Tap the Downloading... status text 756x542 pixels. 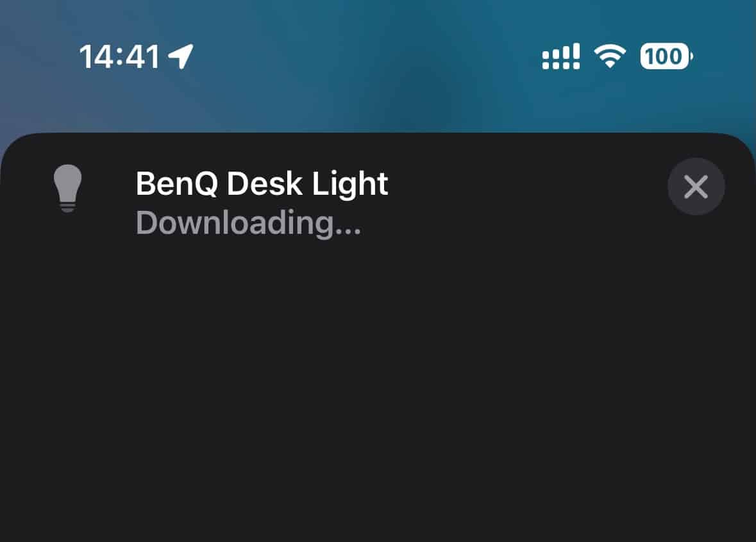tap(248, 222)
